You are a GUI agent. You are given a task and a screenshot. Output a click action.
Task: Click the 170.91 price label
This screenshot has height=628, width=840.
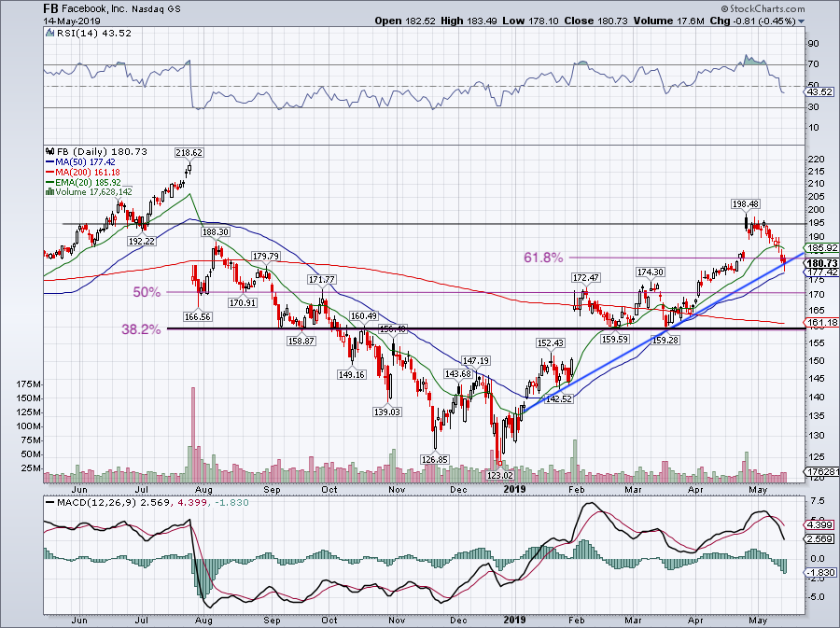[x=243, y=302]
